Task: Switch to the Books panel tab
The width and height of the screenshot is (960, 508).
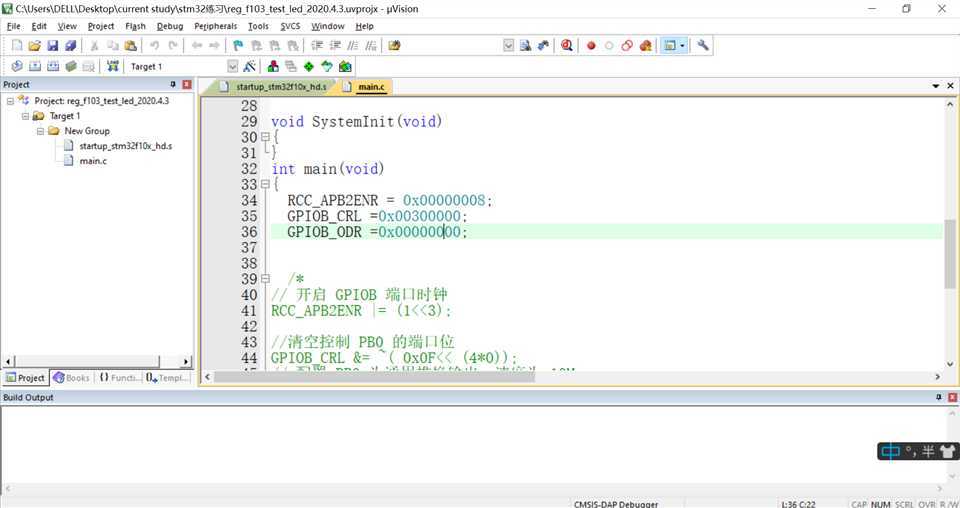Action: (x=72, y=378)
